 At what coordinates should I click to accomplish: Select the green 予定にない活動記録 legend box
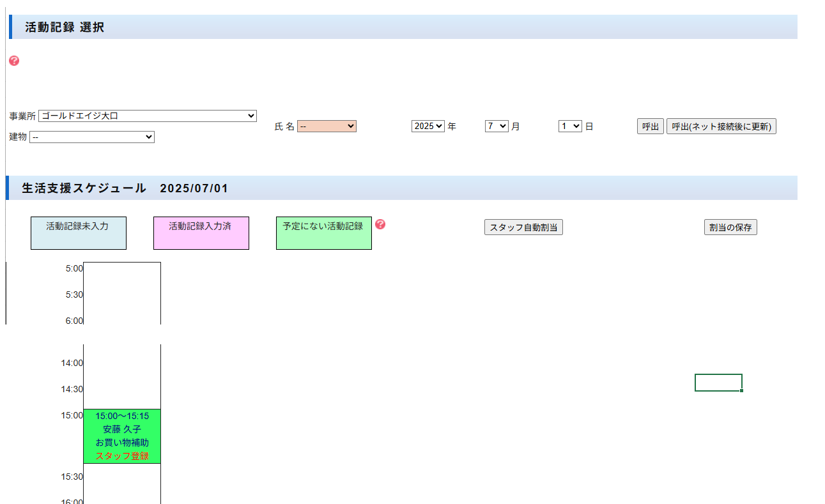tap(323, 233)
